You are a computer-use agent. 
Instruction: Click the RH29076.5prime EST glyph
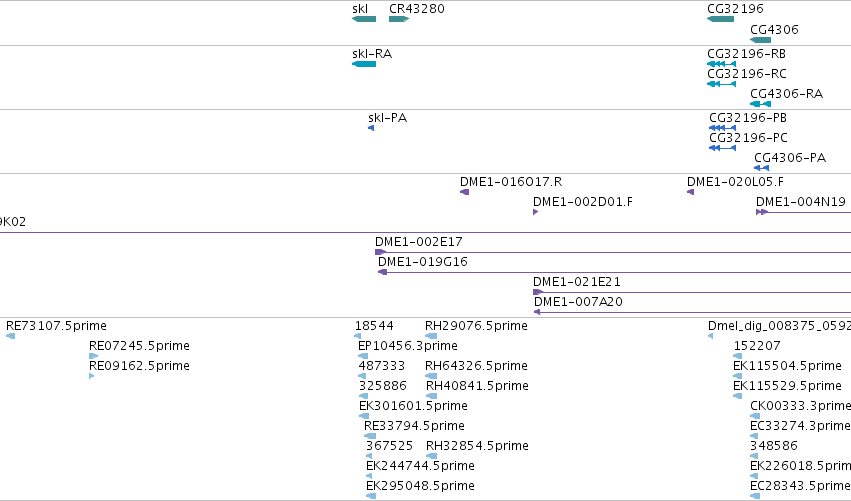(431, 336)
